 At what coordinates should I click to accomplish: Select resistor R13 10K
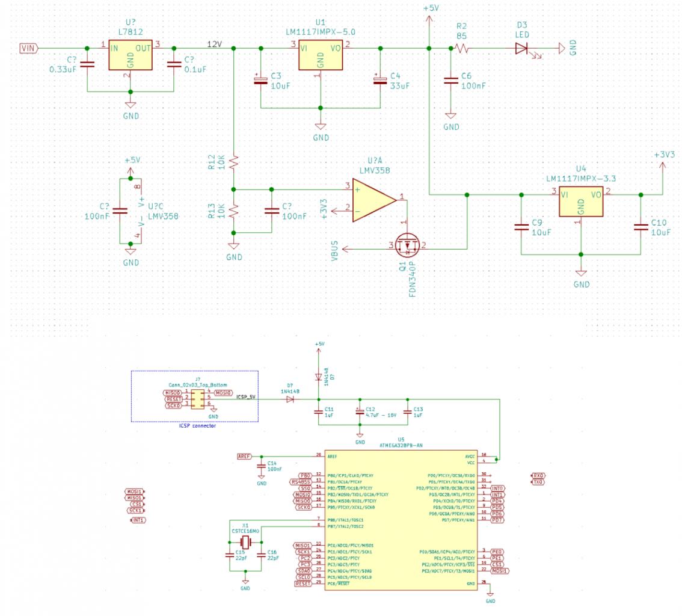(x=233, y=211)
